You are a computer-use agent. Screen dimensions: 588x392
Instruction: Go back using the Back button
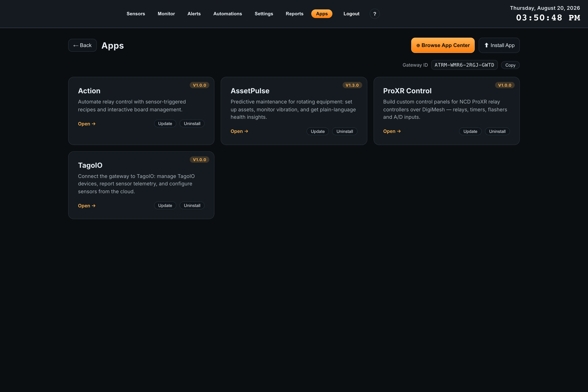[x=83, y=45]
